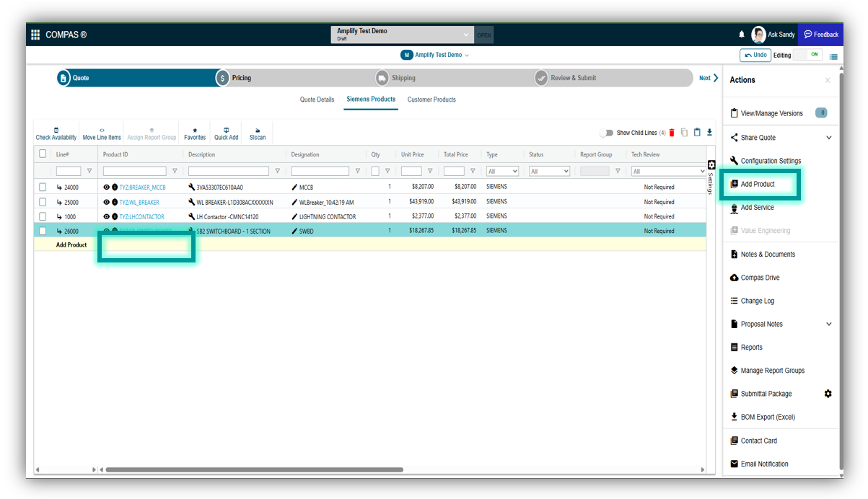This screenshot has width=868, height=499.
Task: Expand the Amplify Test Demo breadcrumb chevron
Action: (x=467, y=56)
